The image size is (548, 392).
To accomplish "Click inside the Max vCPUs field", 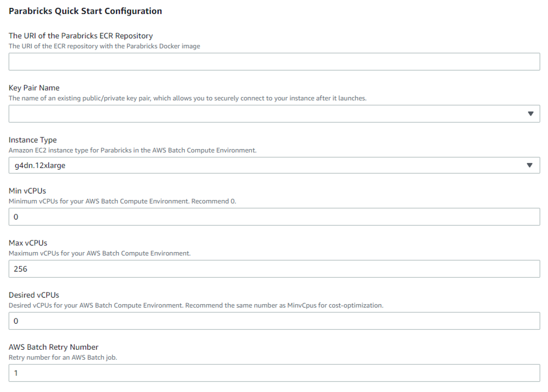I will [274, 269].
